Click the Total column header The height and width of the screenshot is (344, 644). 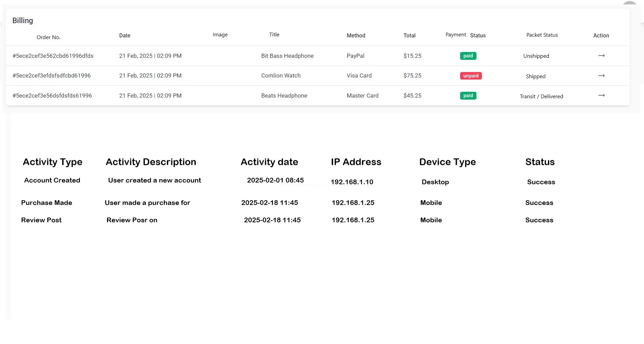pyautogui.click(x=409, y=36)
